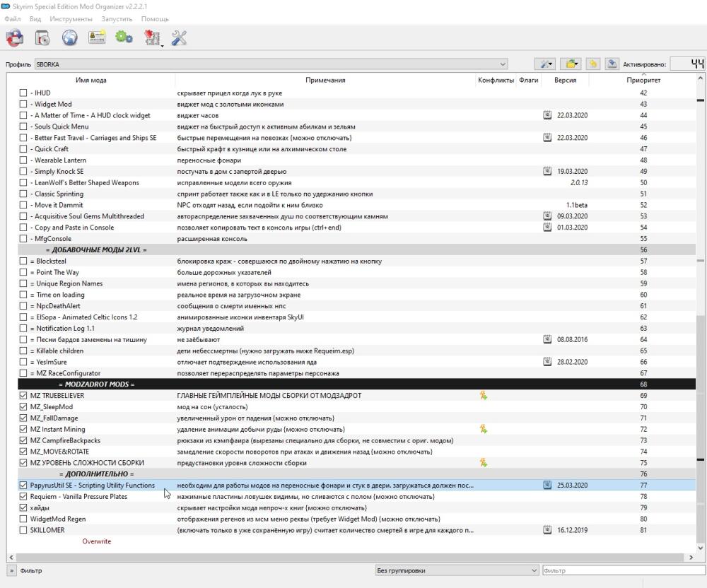Click calendar icon beside A Matter of Time version
Image resolution: width=707 pixels, height=588 pixels.
(x=547, y=115)
